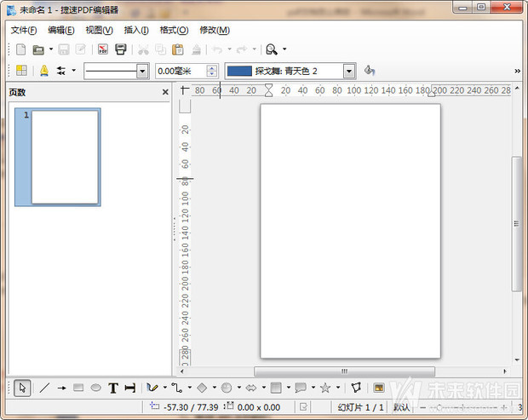Screen dimensions: 528x420
Task: Increase line width with the up spinner
Action: [x=212, y=67]
